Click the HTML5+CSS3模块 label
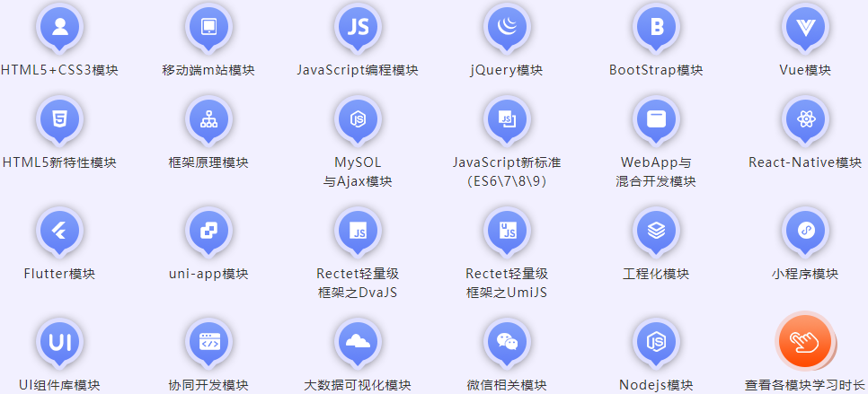The width and height of the screenshot is (868, 394). coord(59,70)
